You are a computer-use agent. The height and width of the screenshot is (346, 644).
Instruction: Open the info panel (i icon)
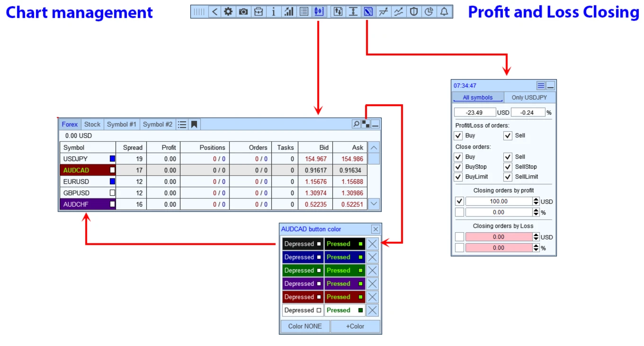pyautogui.click(x=273, y=11)
